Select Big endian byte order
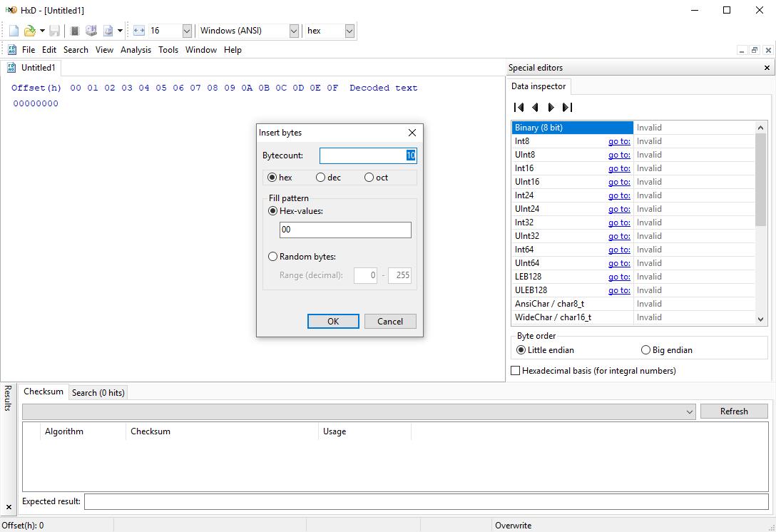Screen dimensions: 776x532 [646, 350]
